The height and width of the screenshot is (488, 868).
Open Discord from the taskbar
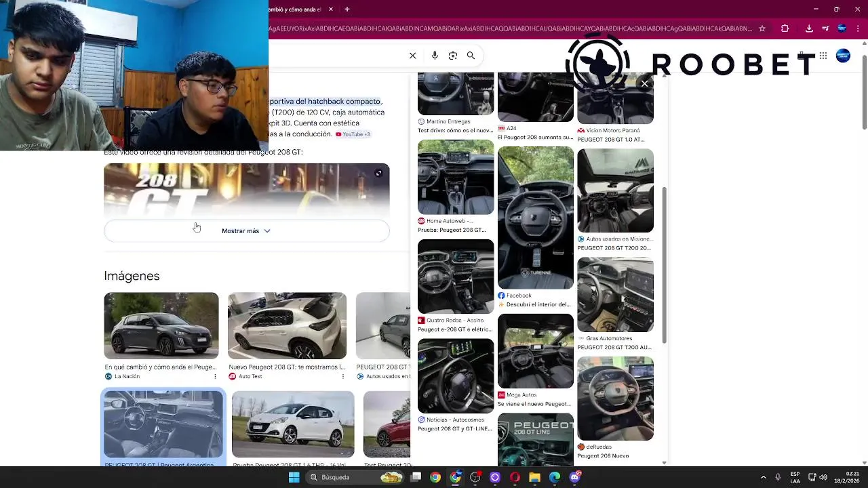coord(575,477)
